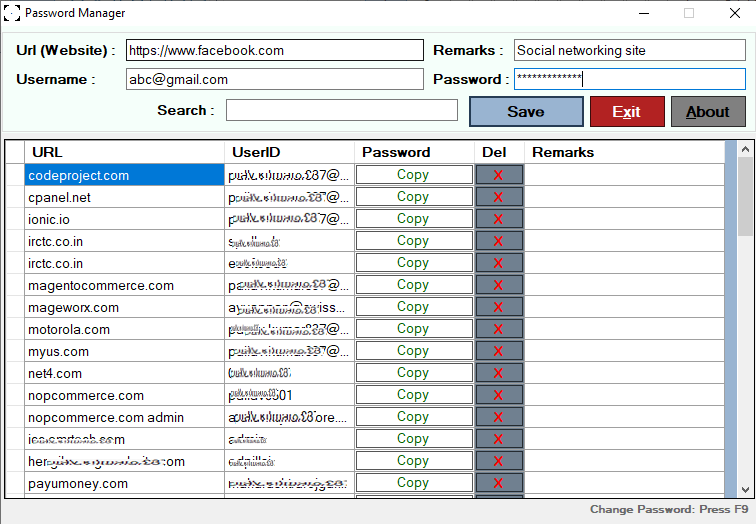Sort by the UserID column header

tap(289, 152)
